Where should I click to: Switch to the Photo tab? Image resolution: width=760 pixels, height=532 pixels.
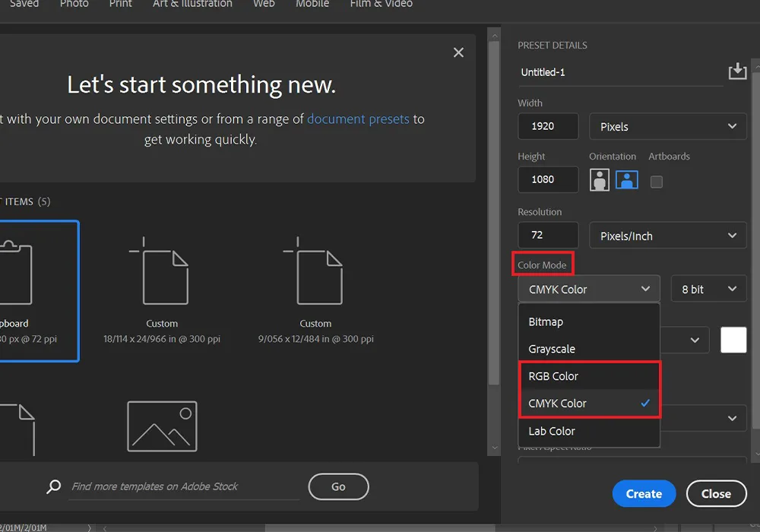[x=74, y=4]
